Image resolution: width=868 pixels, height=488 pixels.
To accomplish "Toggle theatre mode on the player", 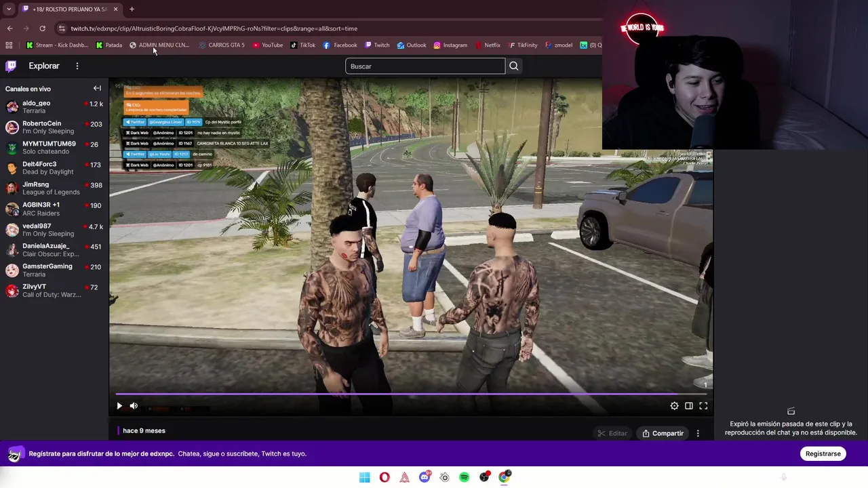I will pos(688,406).
